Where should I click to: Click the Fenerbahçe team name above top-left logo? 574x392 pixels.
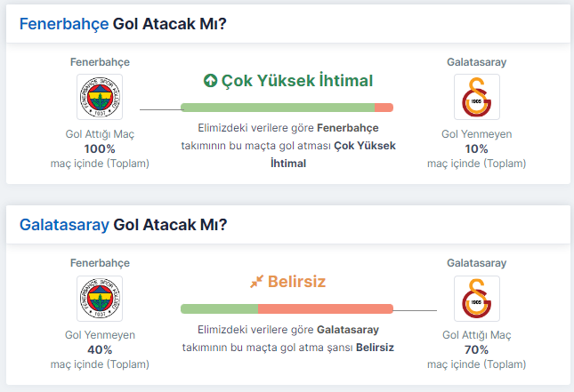100,62
